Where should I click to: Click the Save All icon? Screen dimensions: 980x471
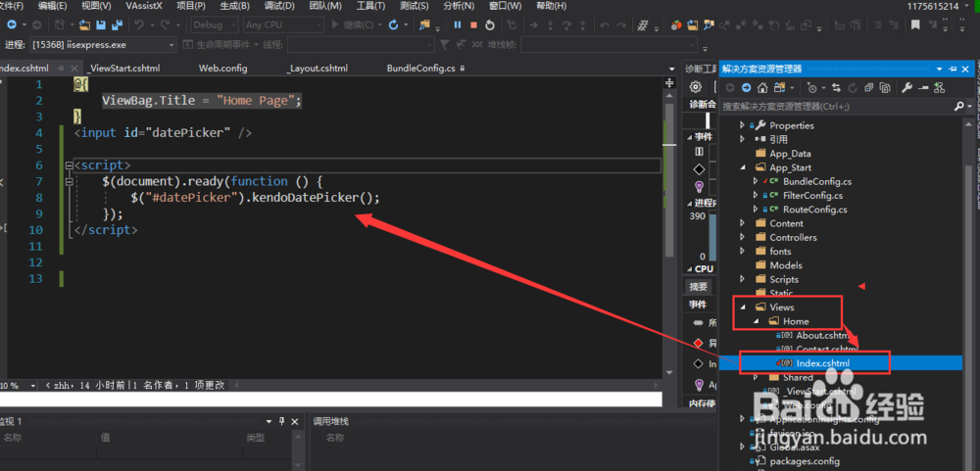(117, 25)
